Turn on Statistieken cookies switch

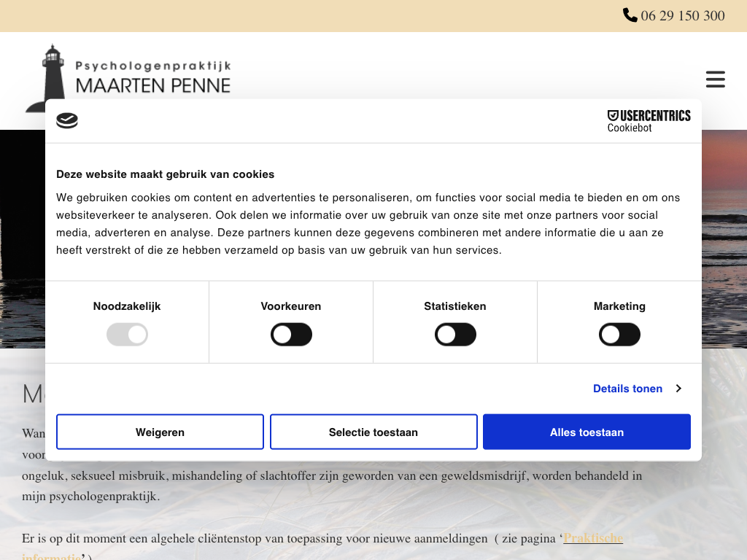pos(455,335)
